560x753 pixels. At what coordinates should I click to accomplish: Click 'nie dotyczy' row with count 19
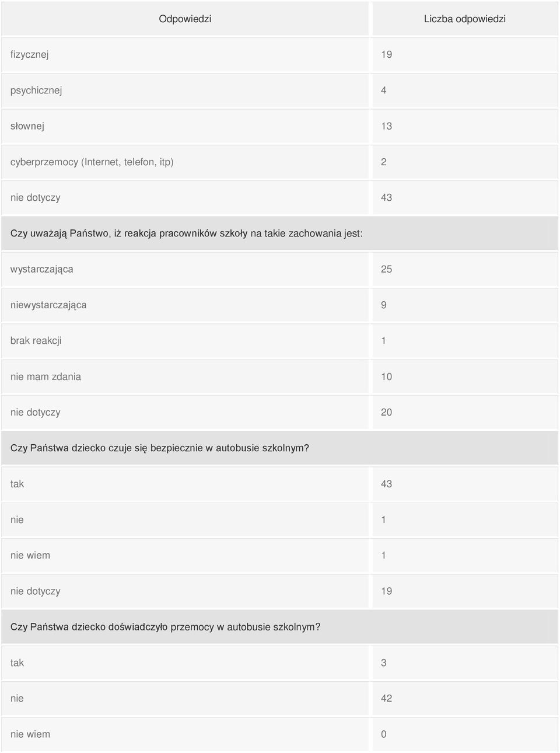click(279, 591)
